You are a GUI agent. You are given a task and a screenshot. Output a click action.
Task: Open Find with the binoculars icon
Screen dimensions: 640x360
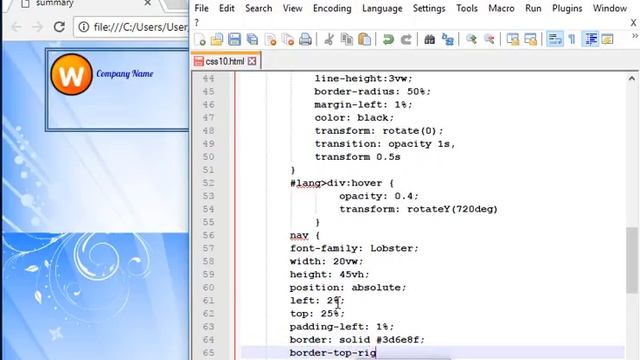tap(429, 39)
